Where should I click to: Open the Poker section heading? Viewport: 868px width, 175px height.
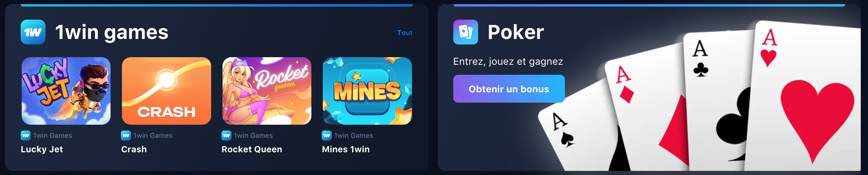516,32
